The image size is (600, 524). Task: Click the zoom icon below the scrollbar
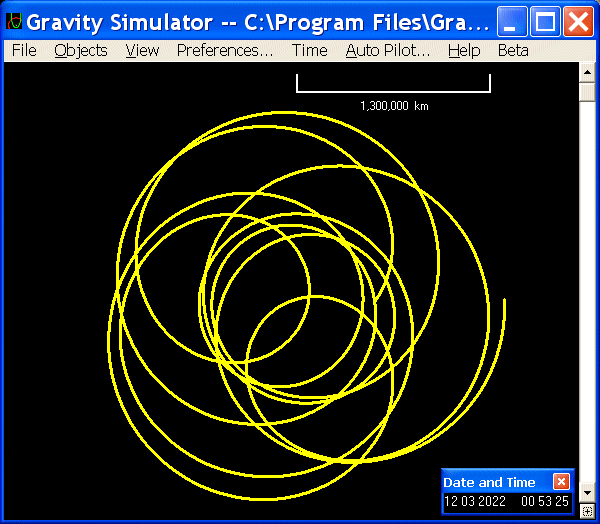click(x=587, y=511)
